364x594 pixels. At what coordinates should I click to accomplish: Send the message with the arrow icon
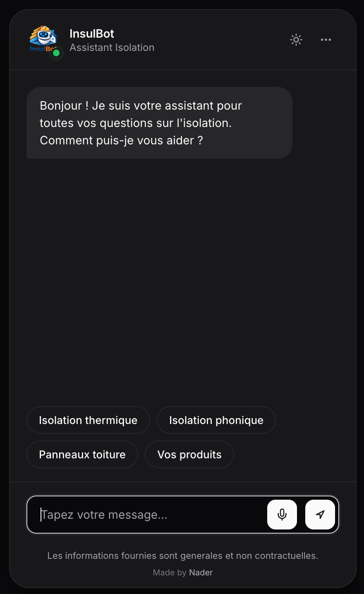(x=320, y=515)
